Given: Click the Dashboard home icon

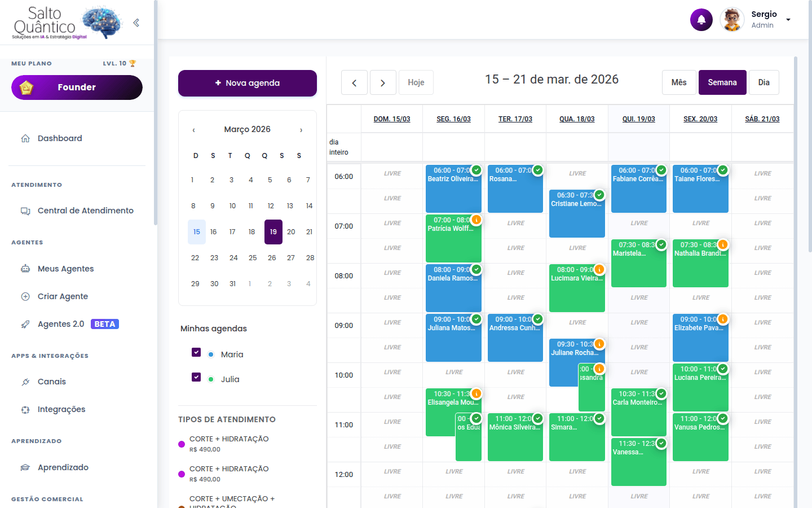Looking at the screenshot, I should tap(25, 138).
